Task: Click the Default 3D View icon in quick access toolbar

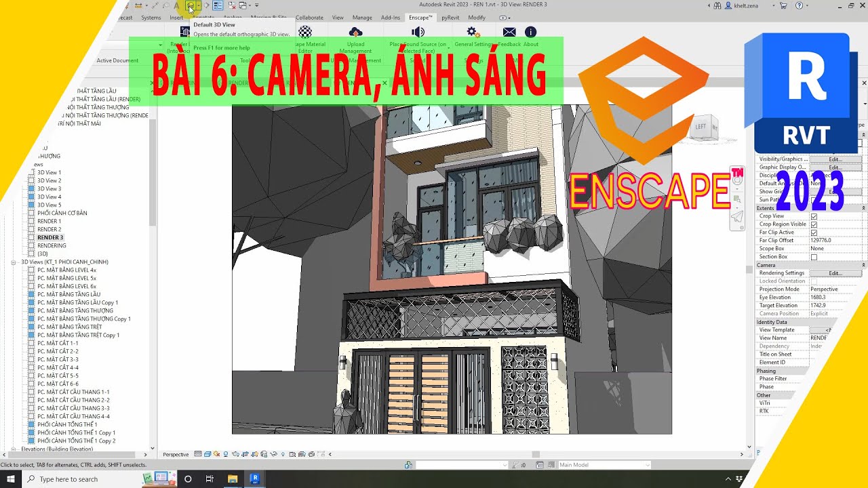Action: 191,5
